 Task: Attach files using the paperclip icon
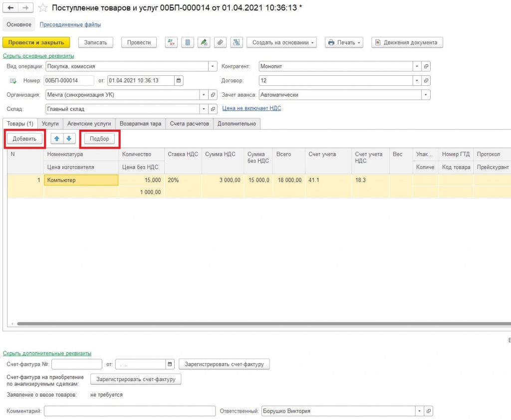click(x=220, y=42)
